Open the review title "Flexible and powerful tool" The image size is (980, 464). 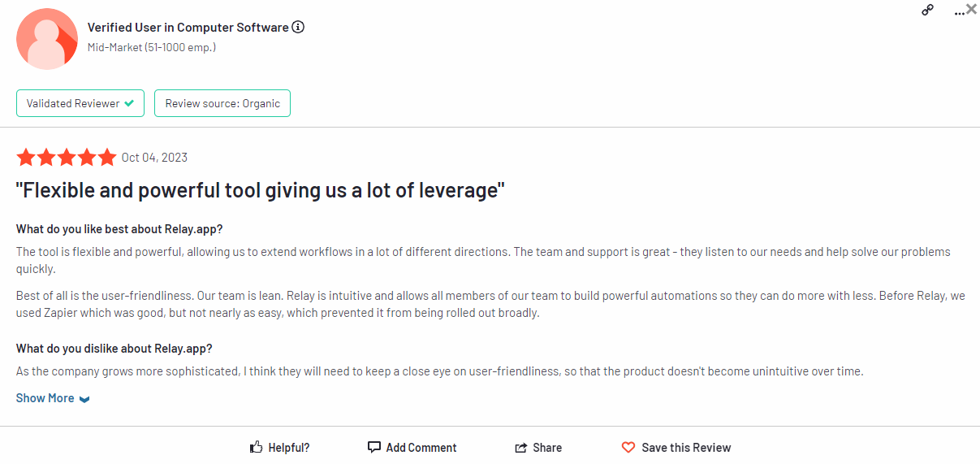pos(261,191)
